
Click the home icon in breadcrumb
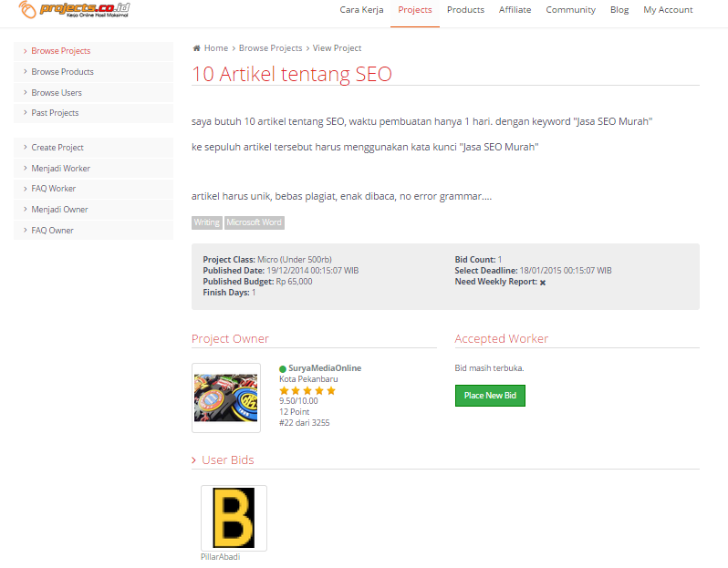(x=197, y=48)
